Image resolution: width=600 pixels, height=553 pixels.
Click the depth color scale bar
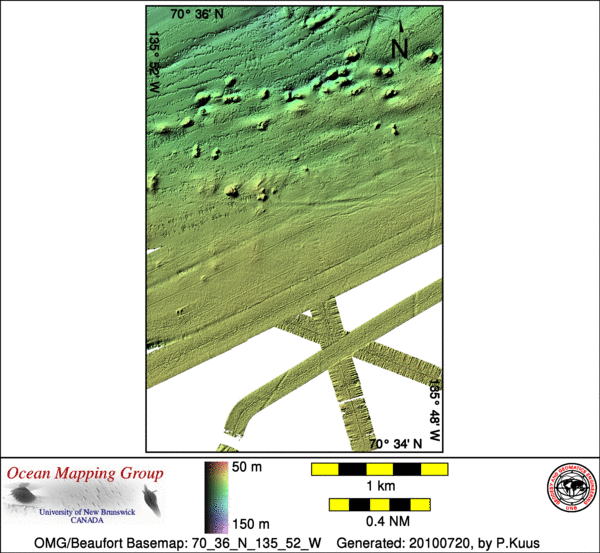point(214,497)
